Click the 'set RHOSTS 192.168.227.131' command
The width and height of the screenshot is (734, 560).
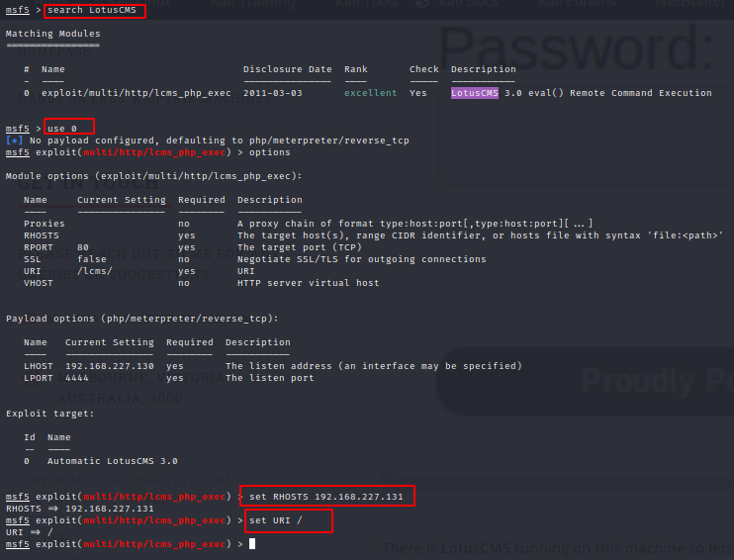coord(325,497)
